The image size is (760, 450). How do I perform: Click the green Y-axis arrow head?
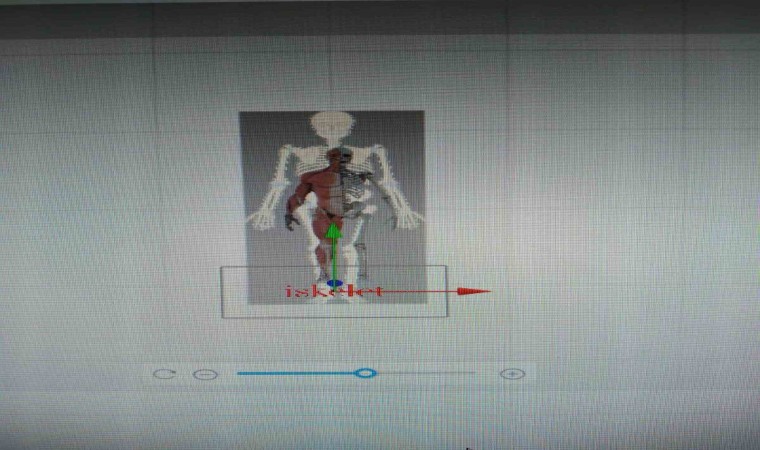click(x=334, y=232)
